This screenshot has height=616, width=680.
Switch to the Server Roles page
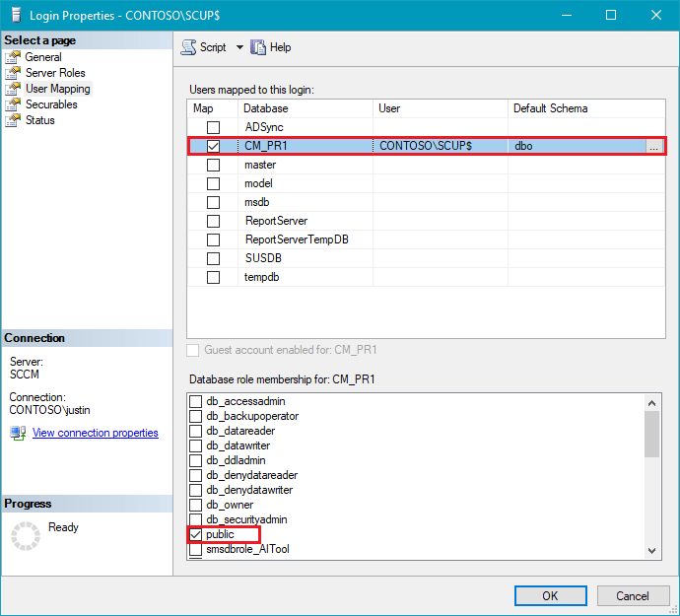coord(55,73)
